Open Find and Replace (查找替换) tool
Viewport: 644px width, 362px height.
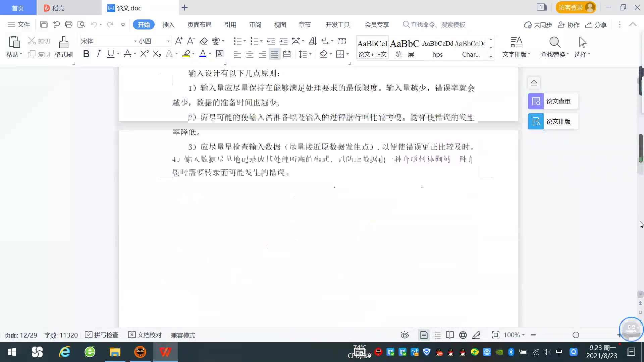click(554, 47)
